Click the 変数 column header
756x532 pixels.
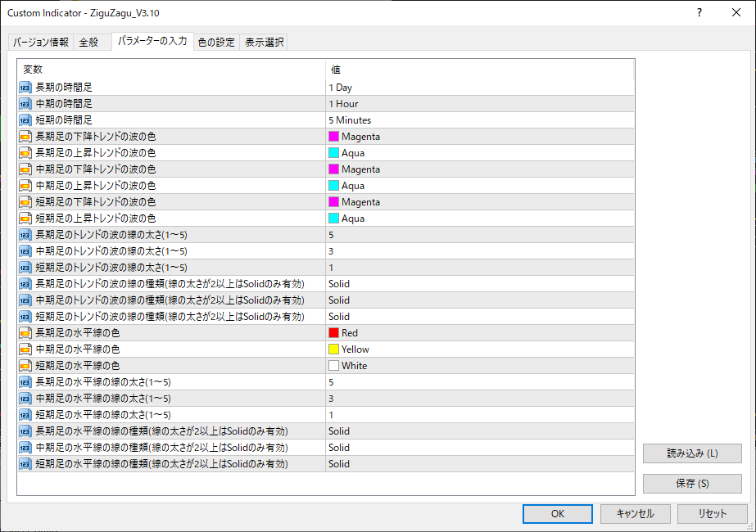pos(172,70)
